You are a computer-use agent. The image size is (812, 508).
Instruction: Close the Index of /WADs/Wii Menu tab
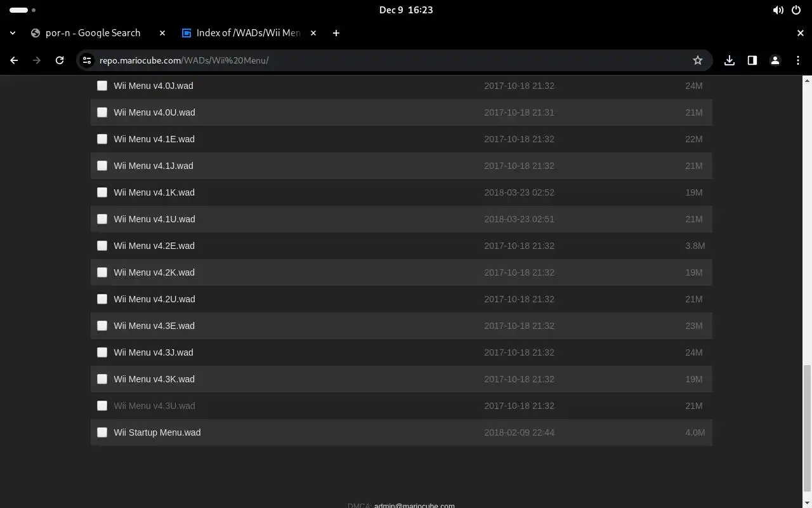313,33
